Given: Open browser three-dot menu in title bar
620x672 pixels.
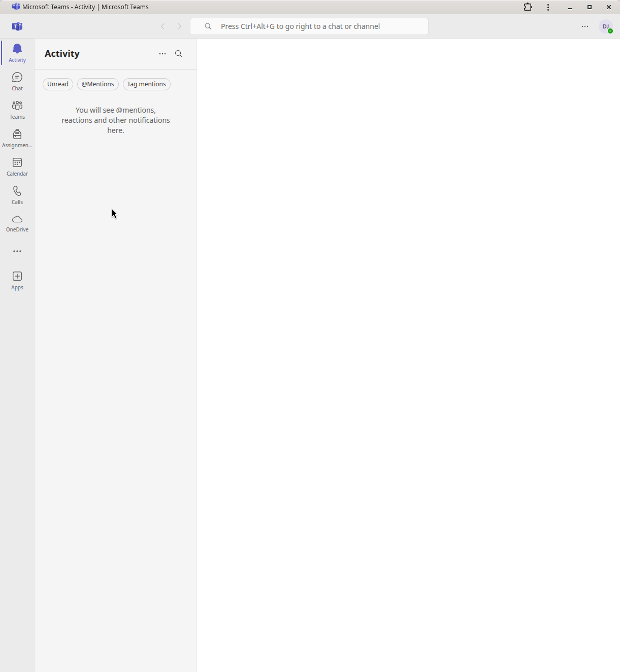Looking at the screenshot, I should [548, 7].
